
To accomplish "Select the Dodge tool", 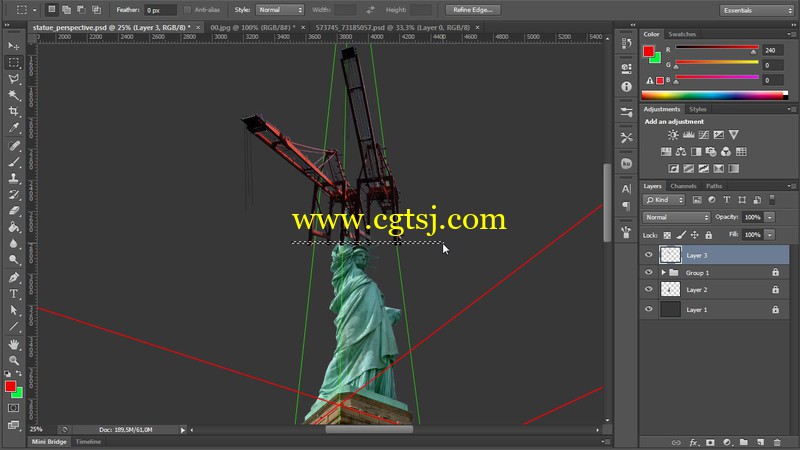I will point(14,260).
